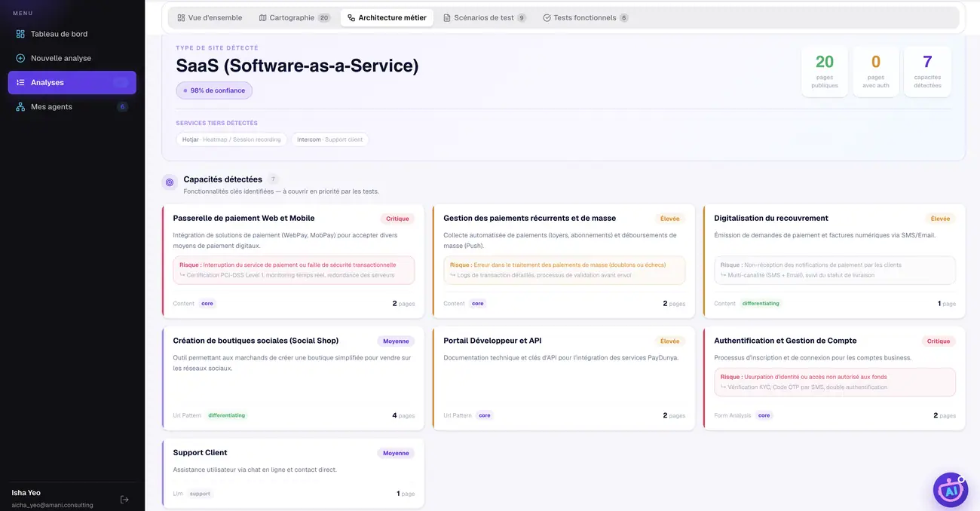The height and width of the screenshot is (511, 980).
Task: Open the Portail Développeur et API card
Action: point(564,378)
